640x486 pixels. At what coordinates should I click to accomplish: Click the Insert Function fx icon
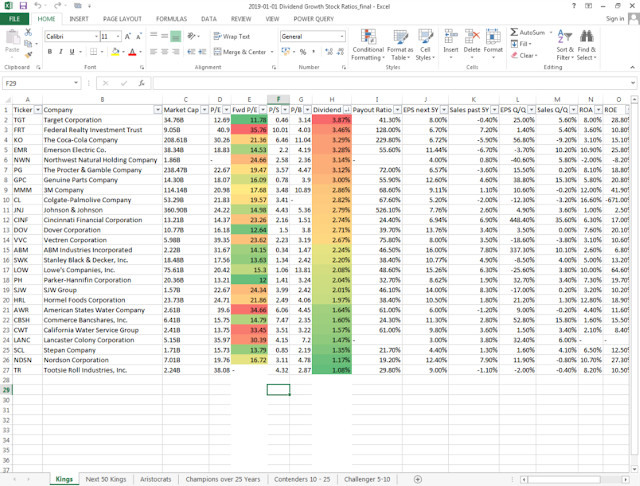(141, 83)
